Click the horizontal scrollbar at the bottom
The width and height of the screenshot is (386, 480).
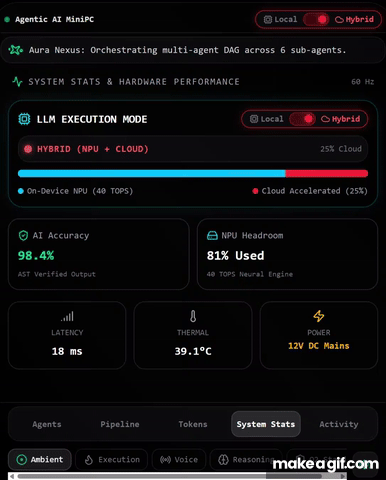click(177, 476)
